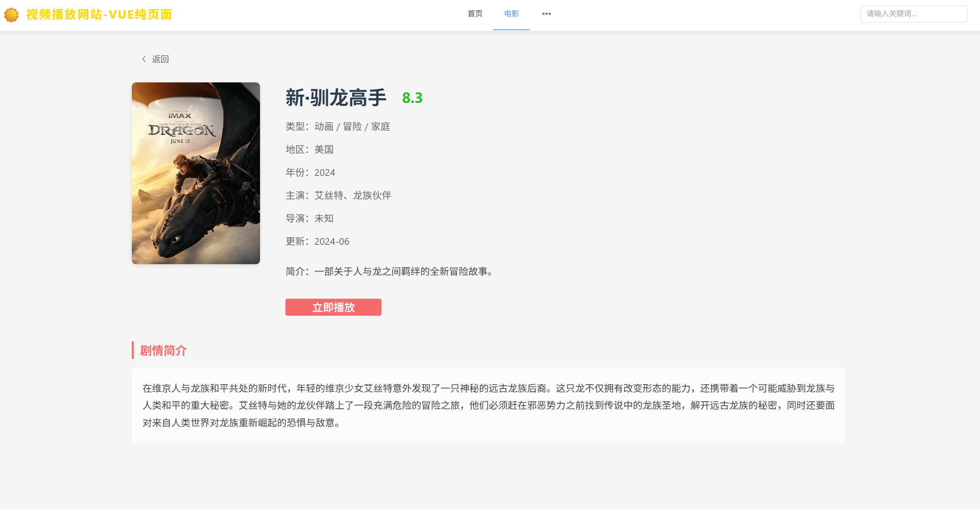Click the 冒险 genre tag
980x509 pixels.
(352, 126)
